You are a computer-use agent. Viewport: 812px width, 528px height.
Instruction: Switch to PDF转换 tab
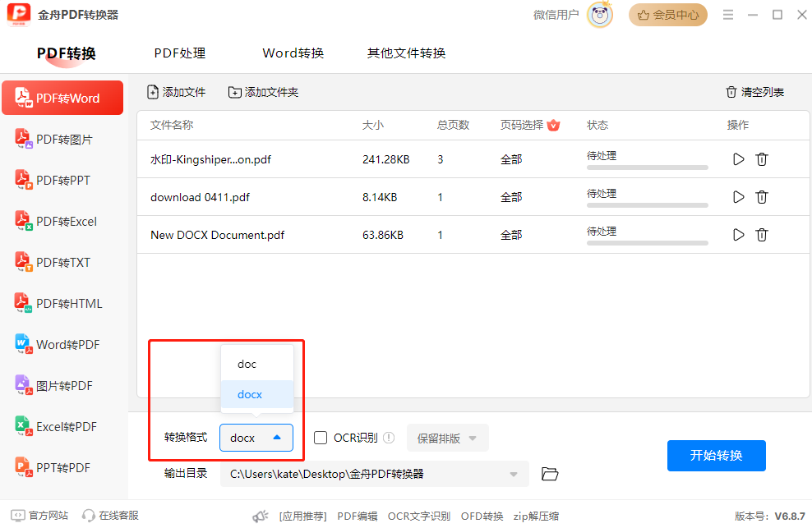[67, 53]
